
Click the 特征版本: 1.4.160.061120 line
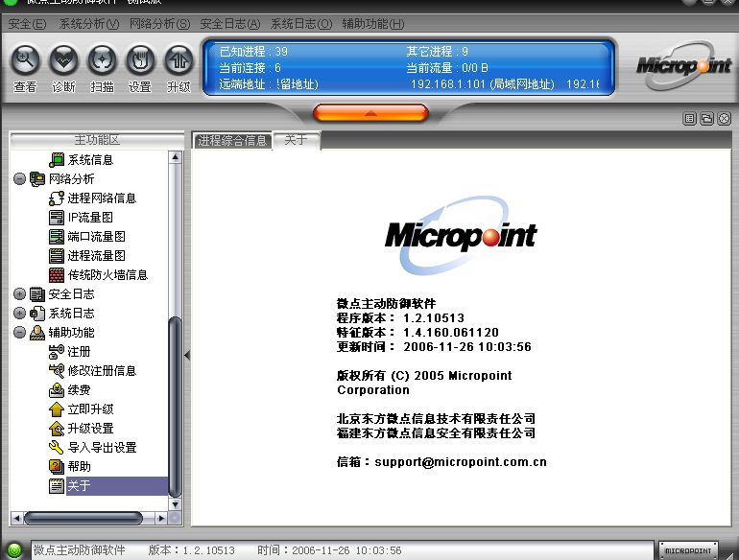pos(417,333)
